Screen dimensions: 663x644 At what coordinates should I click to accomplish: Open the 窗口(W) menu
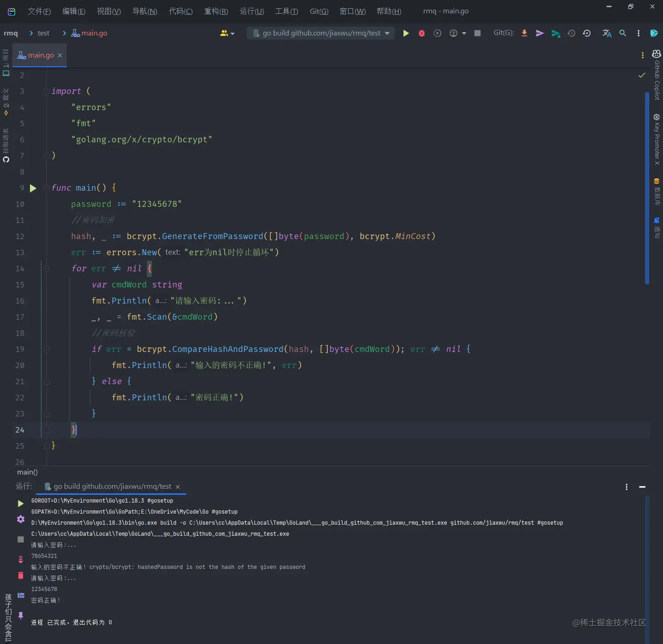pyautogui.click(x=353, y=11)
